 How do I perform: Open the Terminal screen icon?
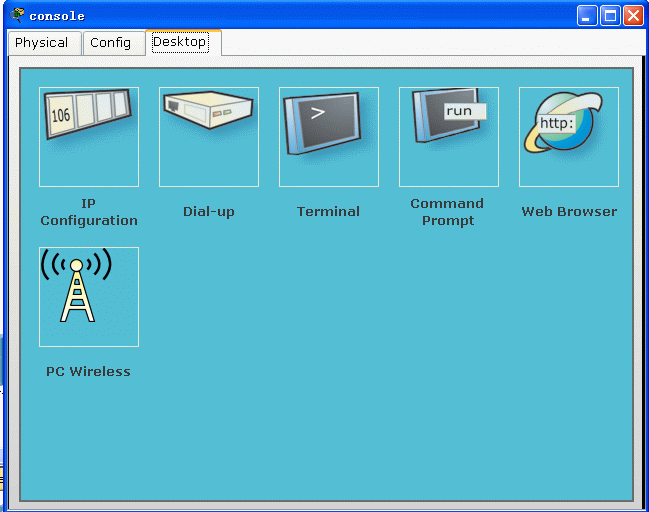point(329,137)
